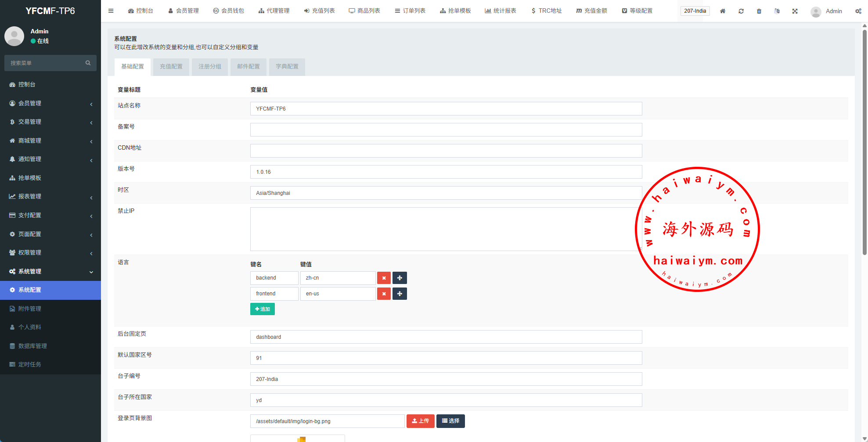The image size is (868, 442).
Task: Expand the 会员管理 sidebar menu
Action: point(50,103)
